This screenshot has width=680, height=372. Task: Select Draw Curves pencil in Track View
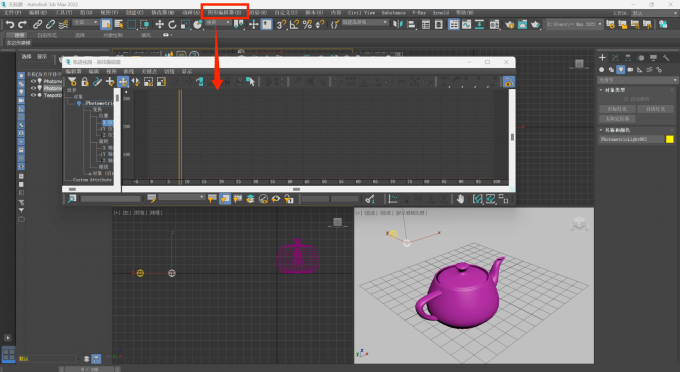(x=98, y=82)
